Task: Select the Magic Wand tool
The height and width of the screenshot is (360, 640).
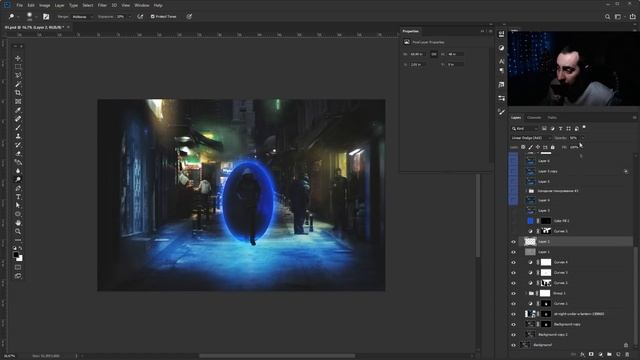Action: tap(18, 84)
